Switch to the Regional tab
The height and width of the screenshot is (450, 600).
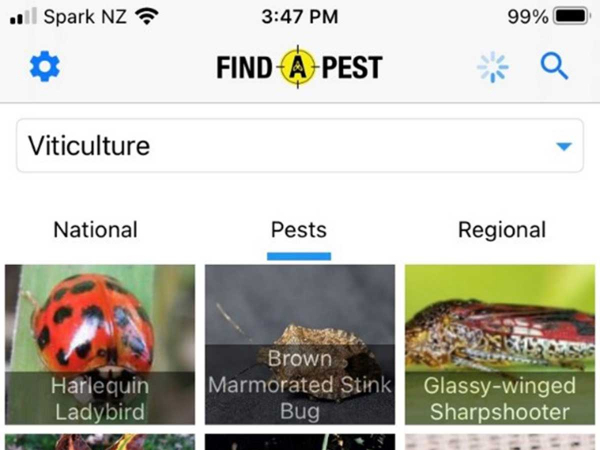tap(502, 230)
